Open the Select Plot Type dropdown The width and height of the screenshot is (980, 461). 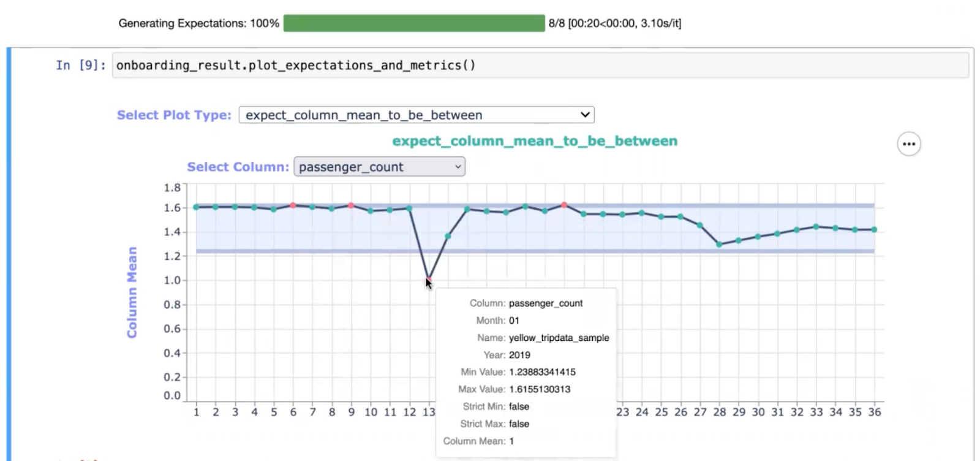[417, 115]
